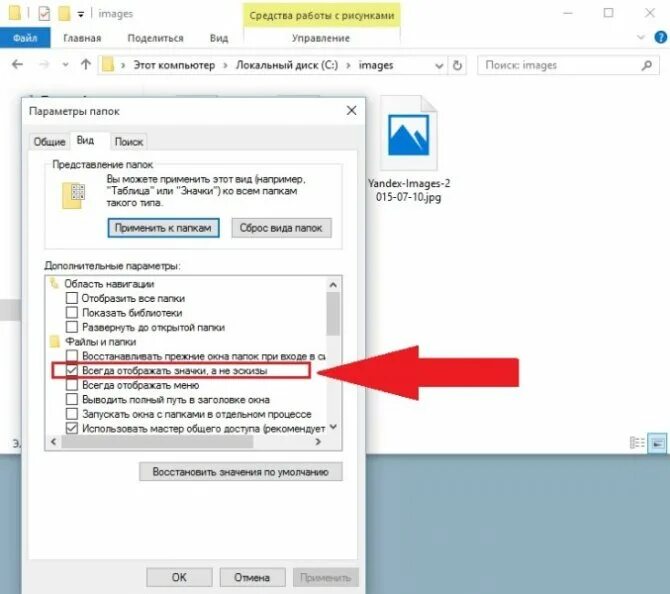Click the Отмена button

pyautogui.click(x=252, y=577)
